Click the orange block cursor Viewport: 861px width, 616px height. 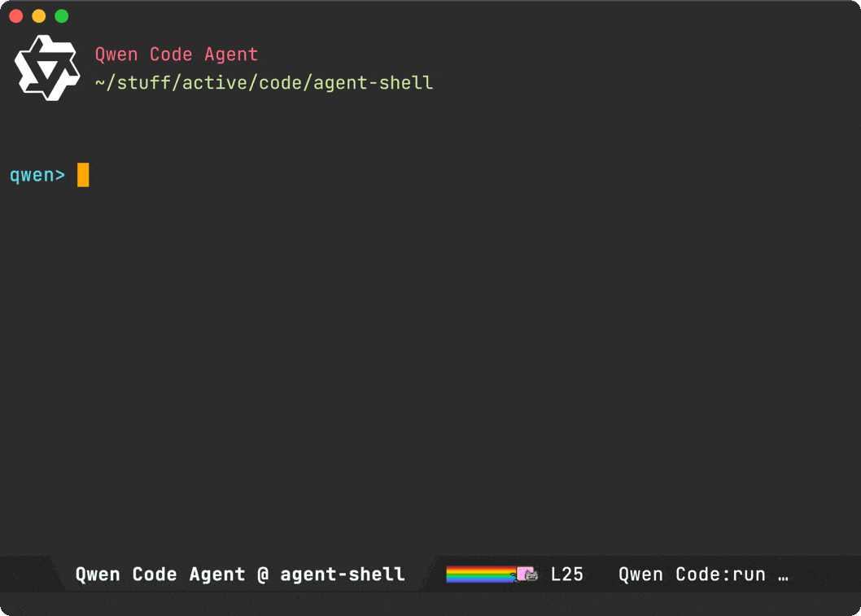click(83, 175)
